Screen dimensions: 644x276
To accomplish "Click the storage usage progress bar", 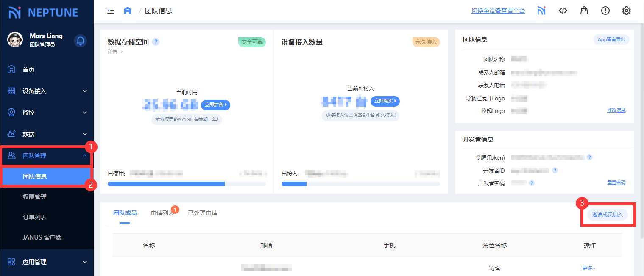I will tap(187, 184).
